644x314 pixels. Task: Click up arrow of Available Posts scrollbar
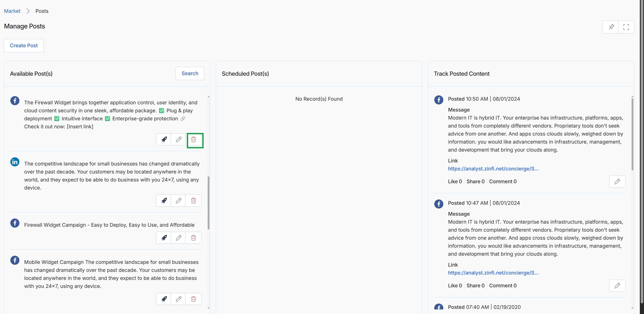point(208,97)
